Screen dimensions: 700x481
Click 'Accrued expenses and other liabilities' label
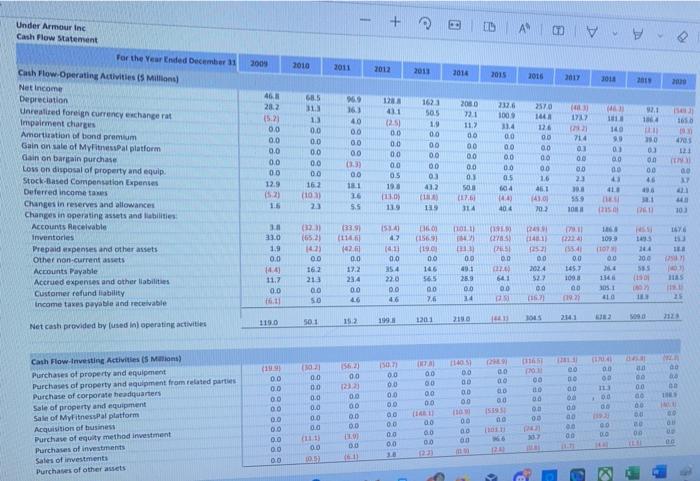coord(102,282)
